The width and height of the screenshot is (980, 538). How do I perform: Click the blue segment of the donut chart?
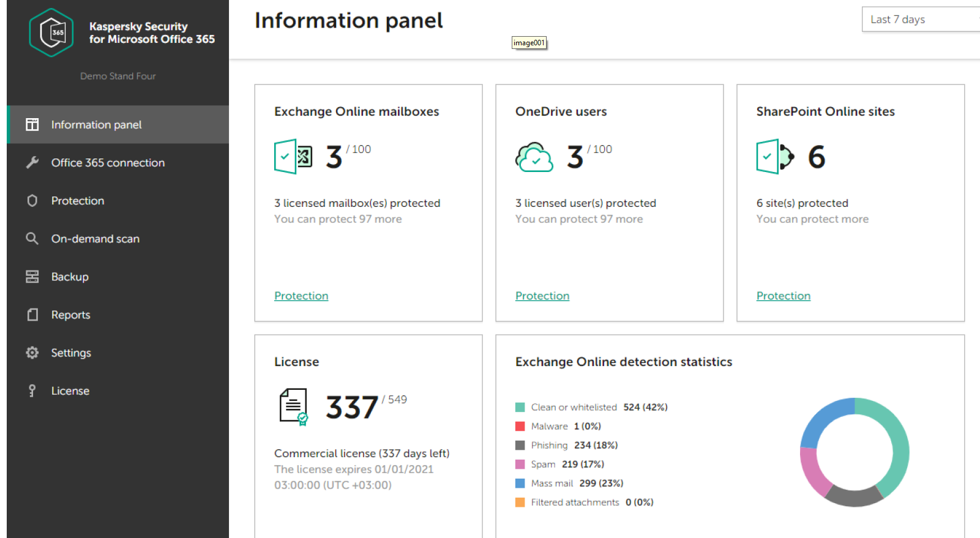pos(821,416)
